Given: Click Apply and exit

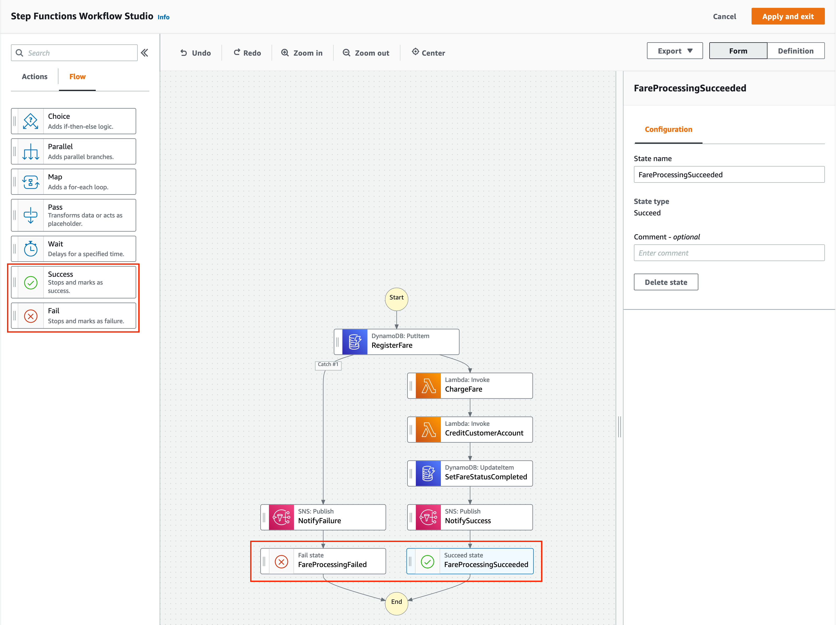Looking at the screenshot, I should tap(788, 16).
